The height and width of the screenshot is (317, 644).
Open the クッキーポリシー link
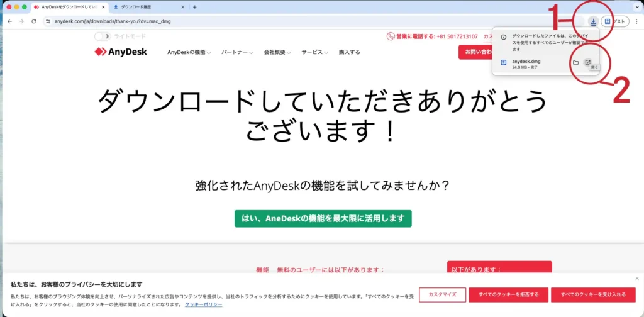203,304
